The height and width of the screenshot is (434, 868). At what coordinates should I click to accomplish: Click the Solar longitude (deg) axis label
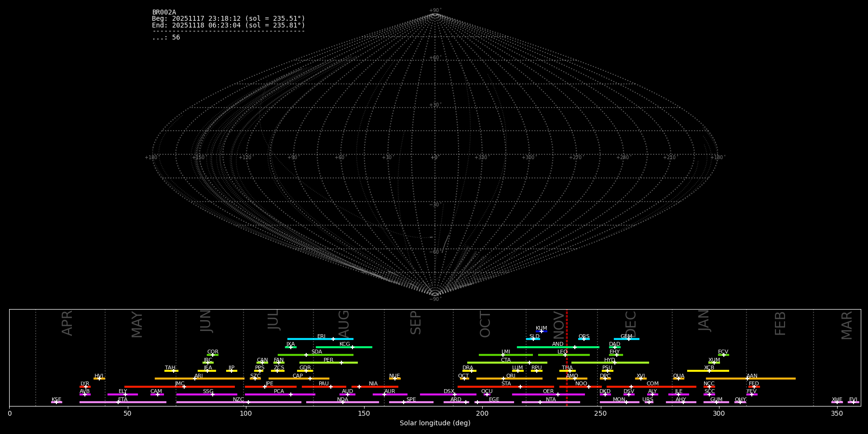[x=435, y=423]
